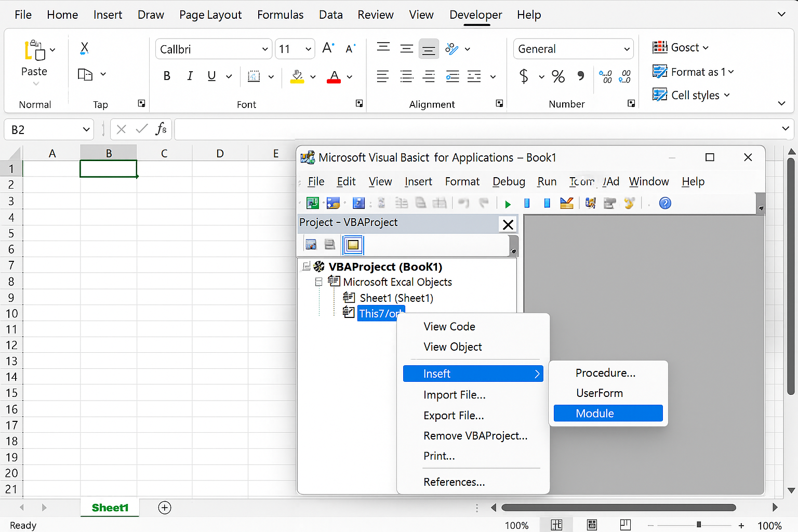The image size is (798, 532).
Task: Click the dollar accounting format icon
Action: coord(524,76)
